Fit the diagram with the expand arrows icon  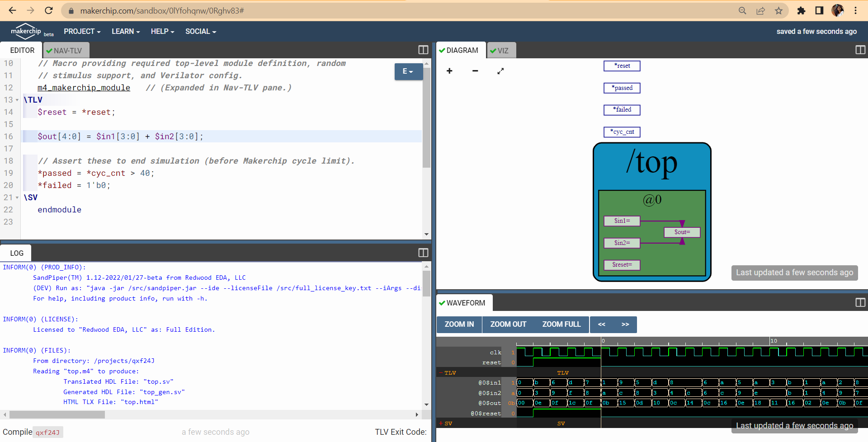coord(500,71)
